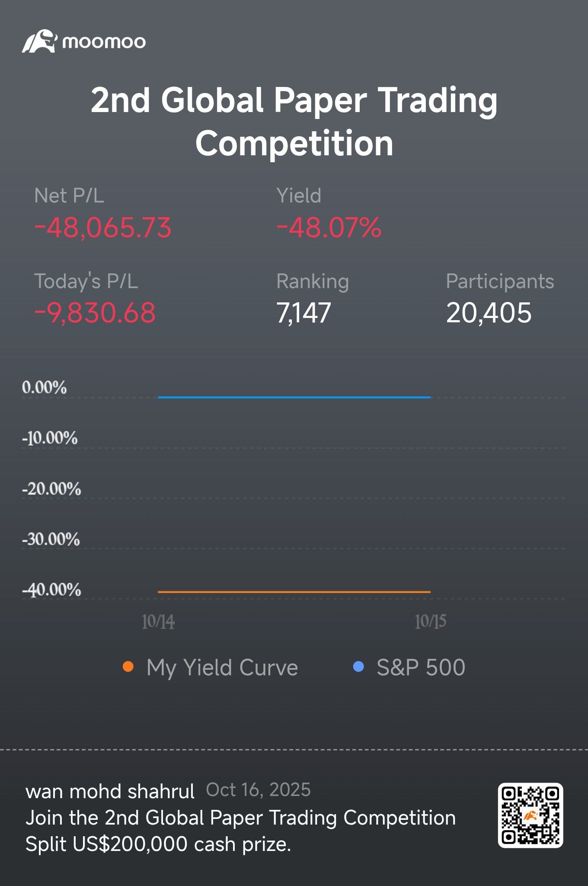
Task: Tap the orange My Yield Curve legend dot
Action: (128, 667)
